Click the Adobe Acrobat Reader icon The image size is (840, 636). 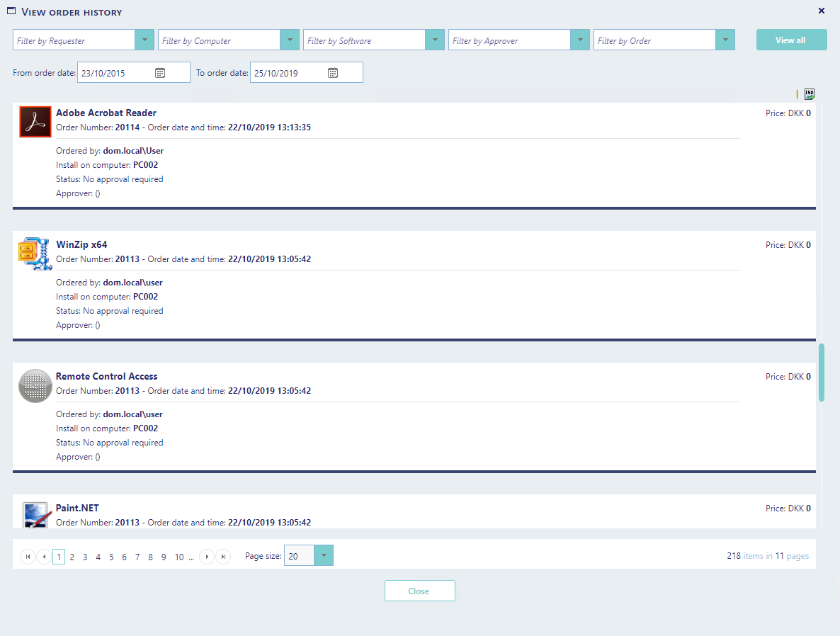(x=35, y=121)
